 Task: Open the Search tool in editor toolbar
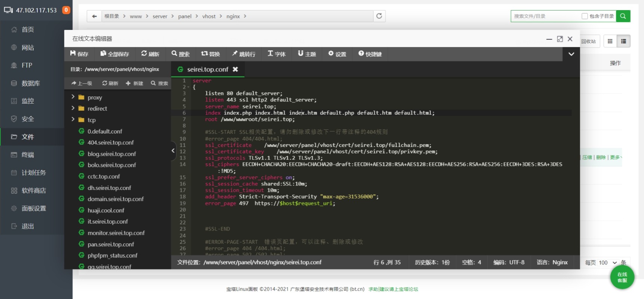tap(180, 54)
